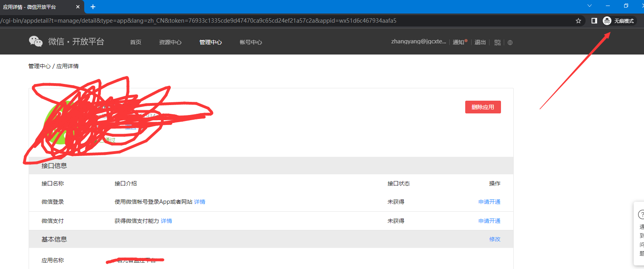Open 详情 link for 微信登录

(199, 202)
